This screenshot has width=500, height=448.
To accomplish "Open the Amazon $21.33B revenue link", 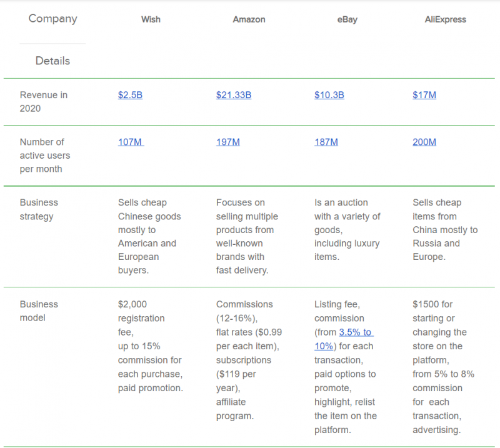I will (234, 95).
